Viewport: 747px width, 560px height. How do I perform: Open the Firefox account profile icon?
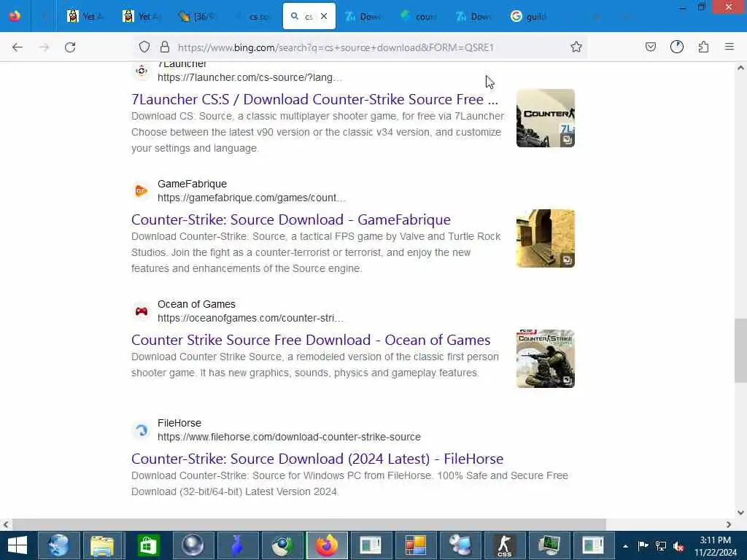click(x=676, y=47)
